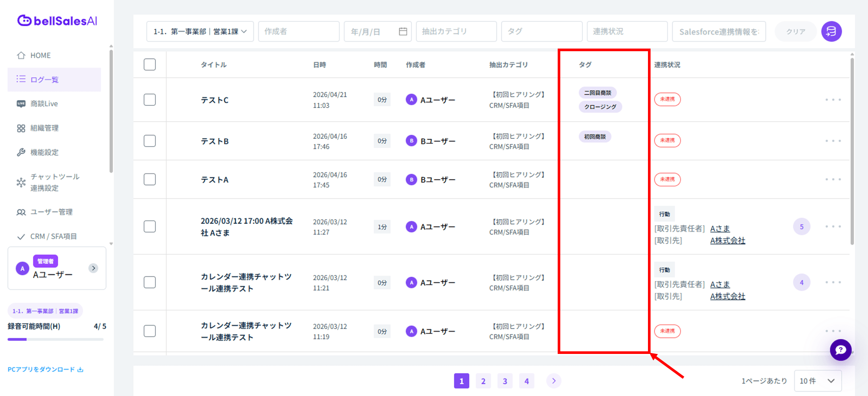The width and height of the screenshot is (868, 396).
Task: Click the 作成者 filter input field
Action: point(299,32)
